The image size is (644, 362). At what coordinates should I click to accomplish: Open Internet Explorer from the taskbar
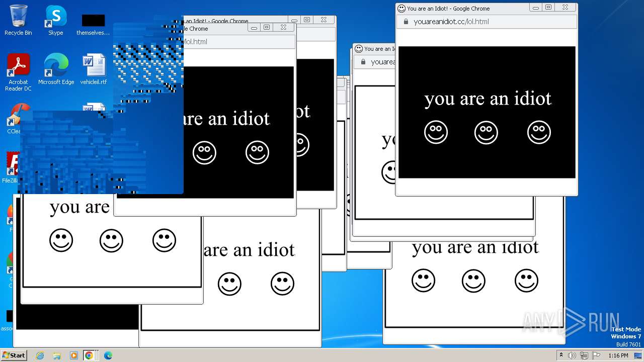point(40,355)
